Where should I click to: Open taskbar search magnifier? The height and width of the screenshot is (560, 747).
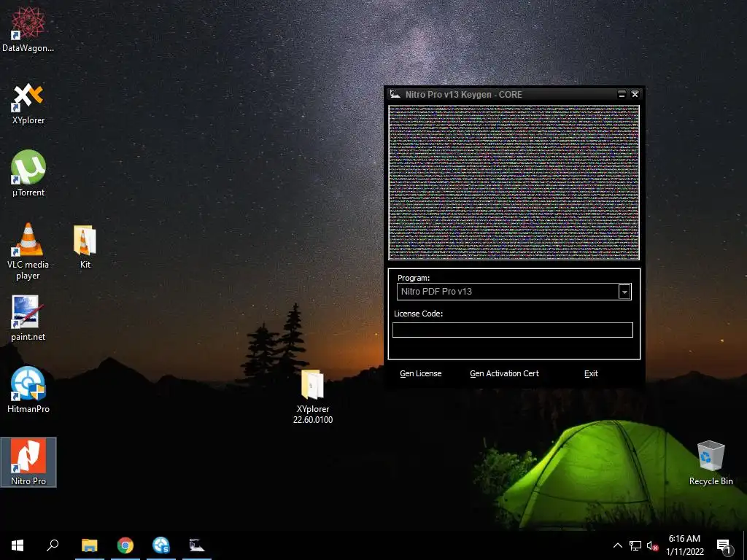click(53, 545)
